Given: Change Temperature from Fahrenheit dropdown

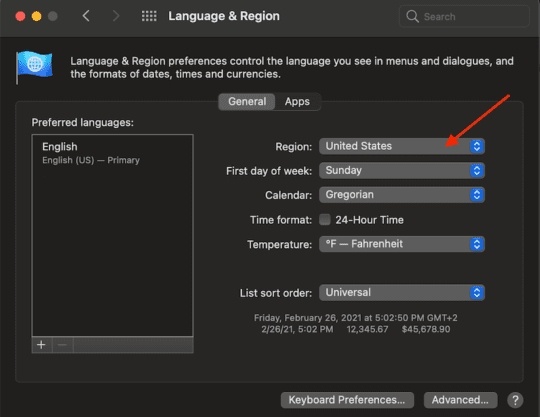Looking at the screenshot, I should click(x=402, y=244).
